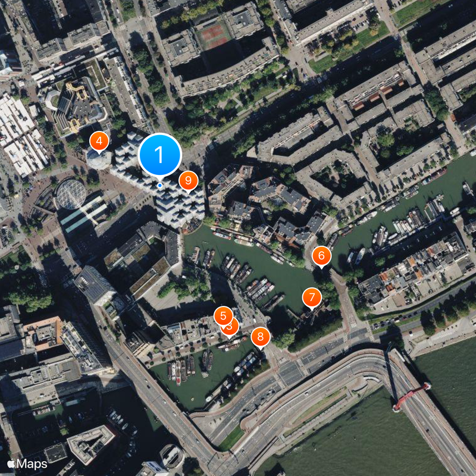Click the round glass dome structure

point(71,195)
